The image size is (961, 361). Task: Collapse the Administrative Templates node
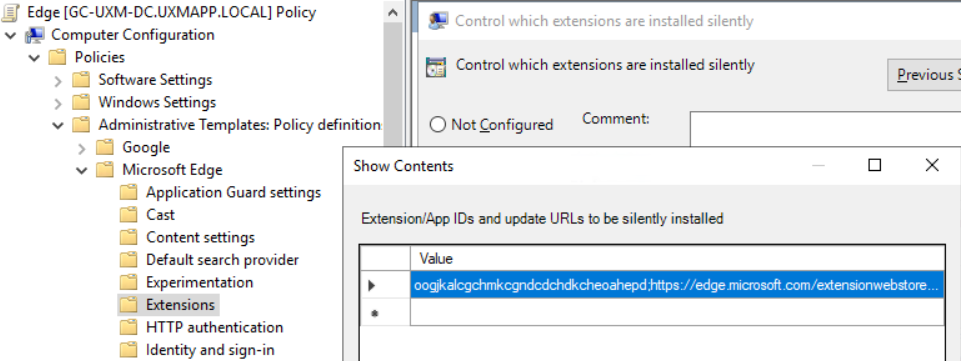(x=58, y=125)
